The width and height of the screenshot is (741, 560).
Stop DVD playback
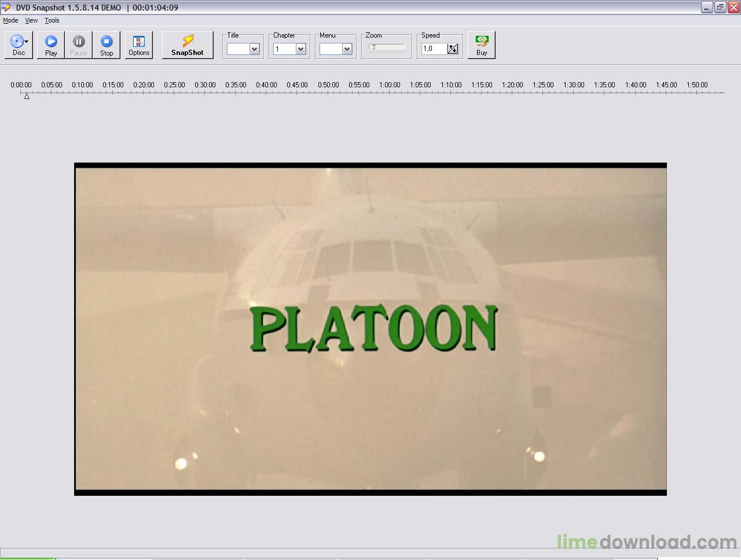107,45
